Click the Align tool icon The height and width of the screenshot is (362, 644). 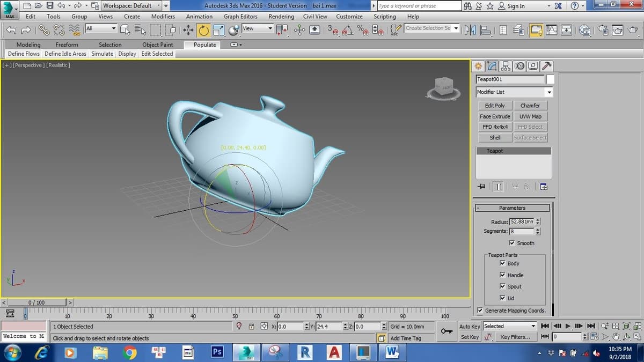pyautogui.click(x=485, y=31)
